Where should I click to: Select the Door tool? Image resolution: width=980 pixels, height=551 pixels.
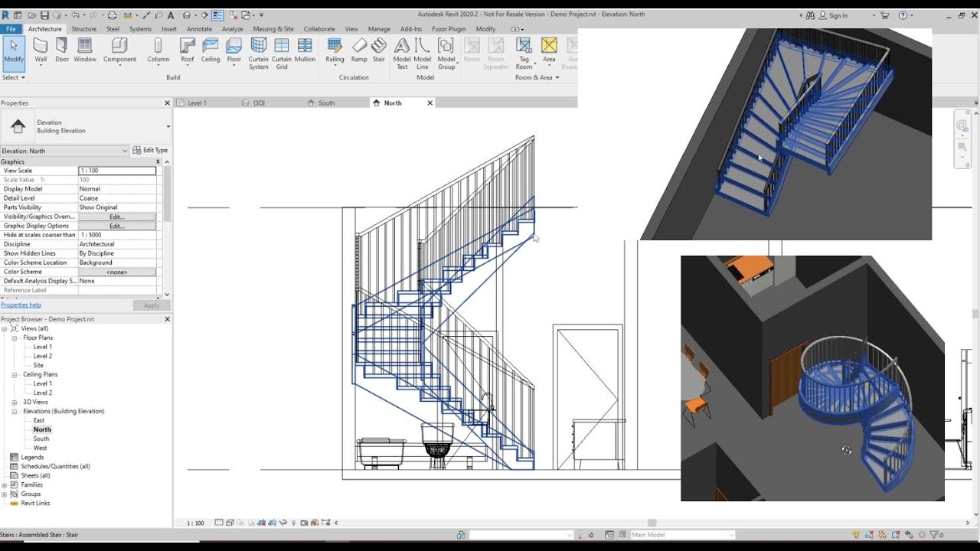[x=62, y=51]
